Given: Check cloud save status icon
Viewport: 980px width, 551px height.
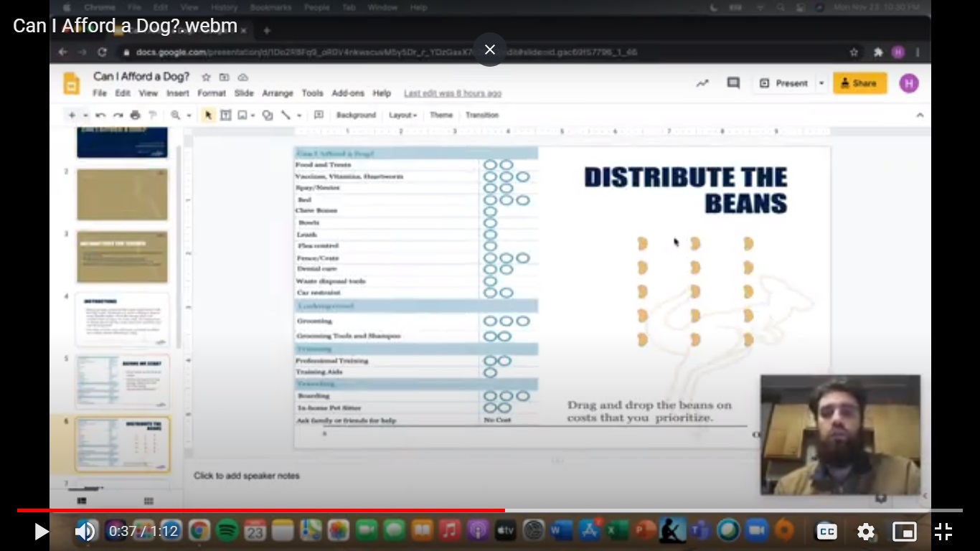Looking at the screenshot, I should (242, 77).
